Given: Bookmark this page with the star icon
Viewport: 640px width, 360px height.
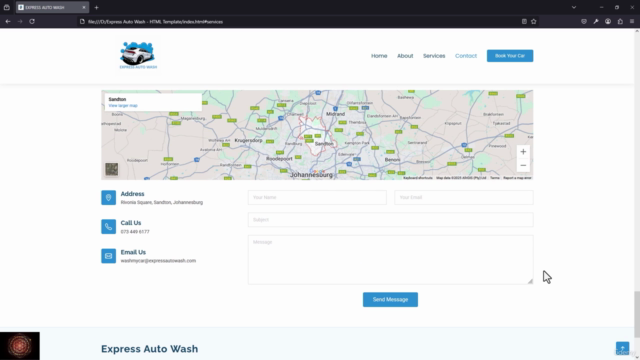Looking at the screenshot, I should [x=533, y=21].
